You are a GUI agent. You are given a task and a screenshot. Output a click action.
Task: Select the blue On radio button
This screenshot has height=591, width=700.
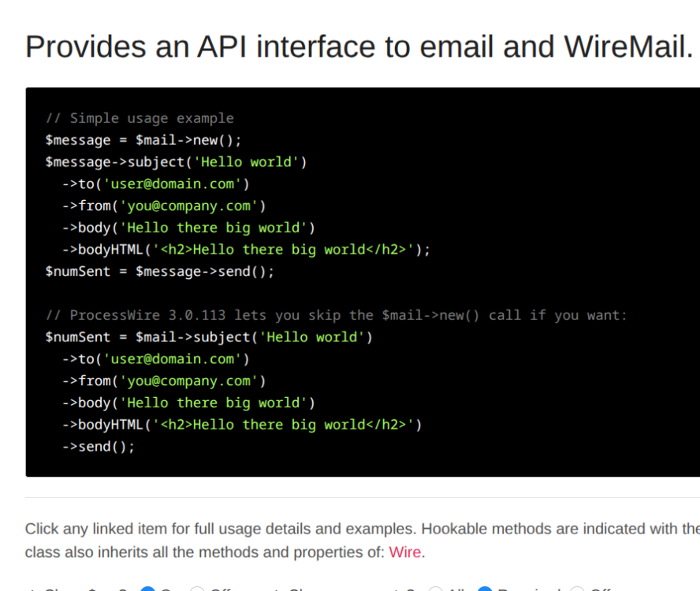147,589
